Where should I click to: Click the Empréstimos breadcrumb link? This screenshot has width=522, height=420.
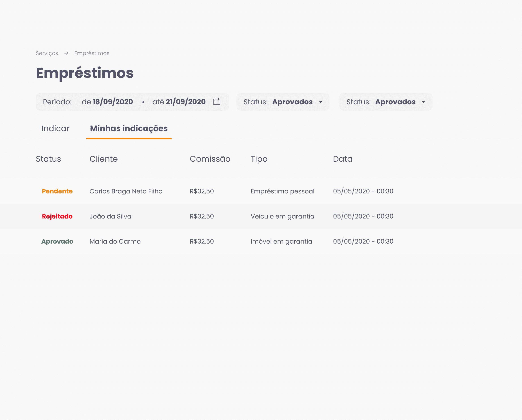92,53
